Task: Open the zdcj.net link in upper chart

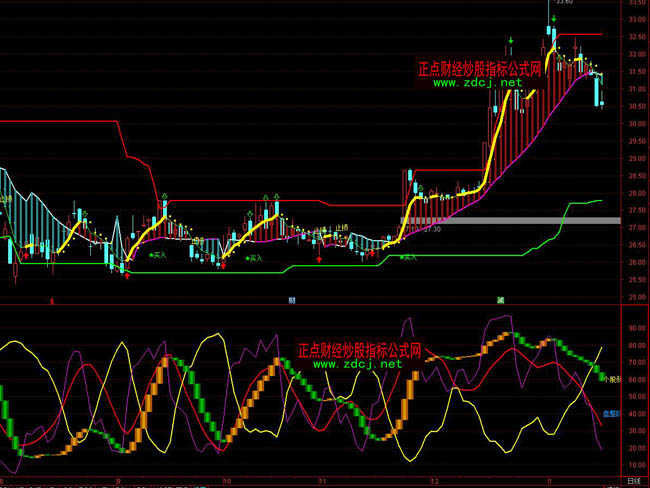Action: (478, 83)
